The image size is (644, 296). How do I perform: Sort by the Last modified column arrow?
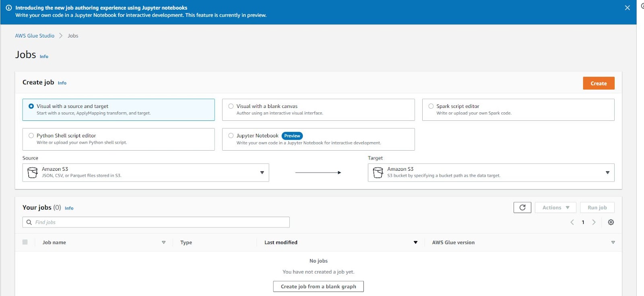(x=415, y=242)
